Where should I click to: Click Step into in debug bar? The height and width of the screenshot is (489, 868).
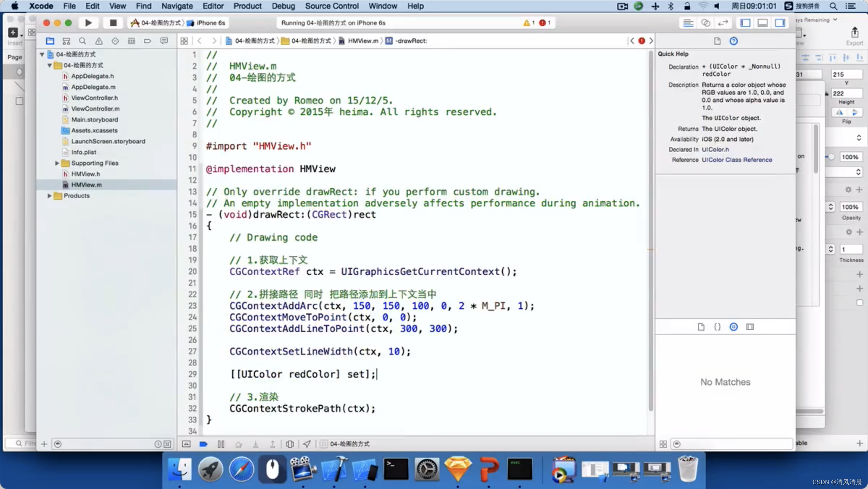256,444
